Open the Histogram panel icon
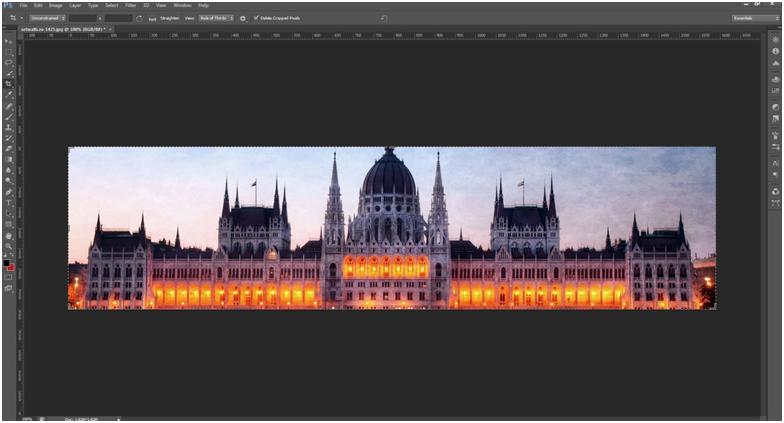This screenshot has height=423, width=784. coord(776,64)
